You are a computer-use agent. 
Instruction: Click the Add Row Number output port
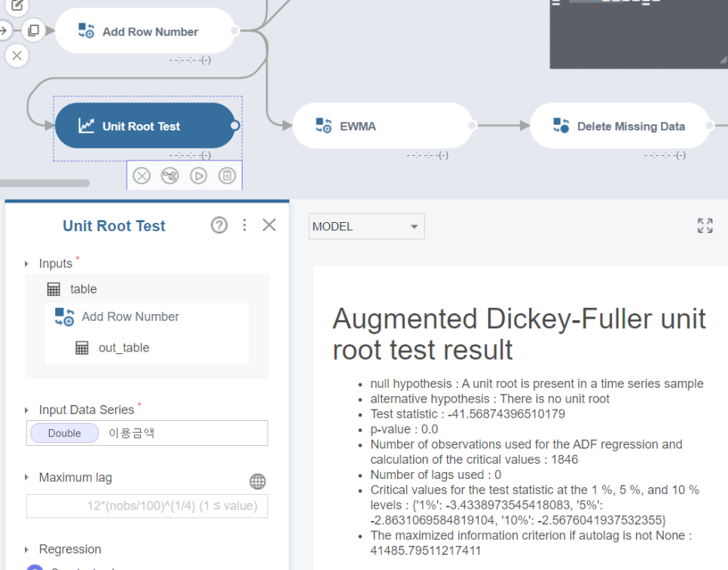(x=235, y=31)
